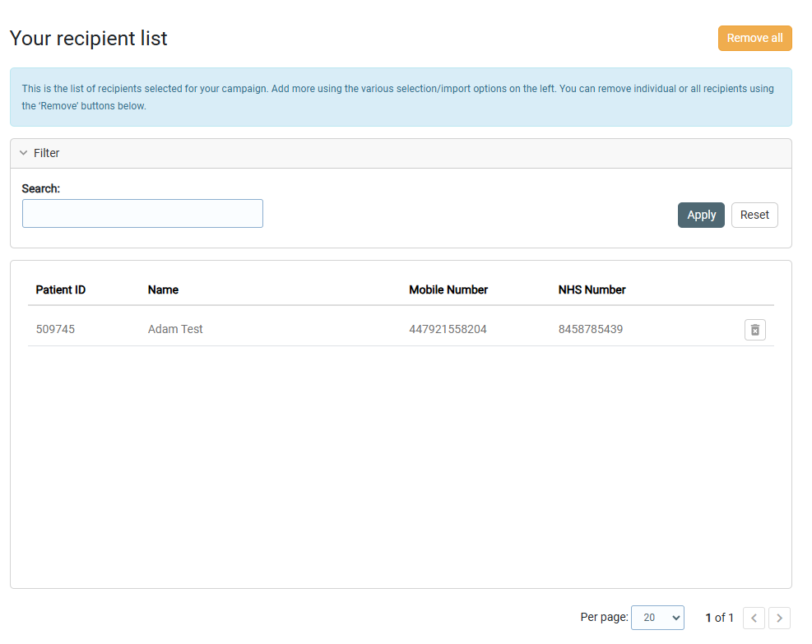This screenshot has height=644, width=812.
Task: Select patient ID 509745 cell
Action: [x=55, y=329]
